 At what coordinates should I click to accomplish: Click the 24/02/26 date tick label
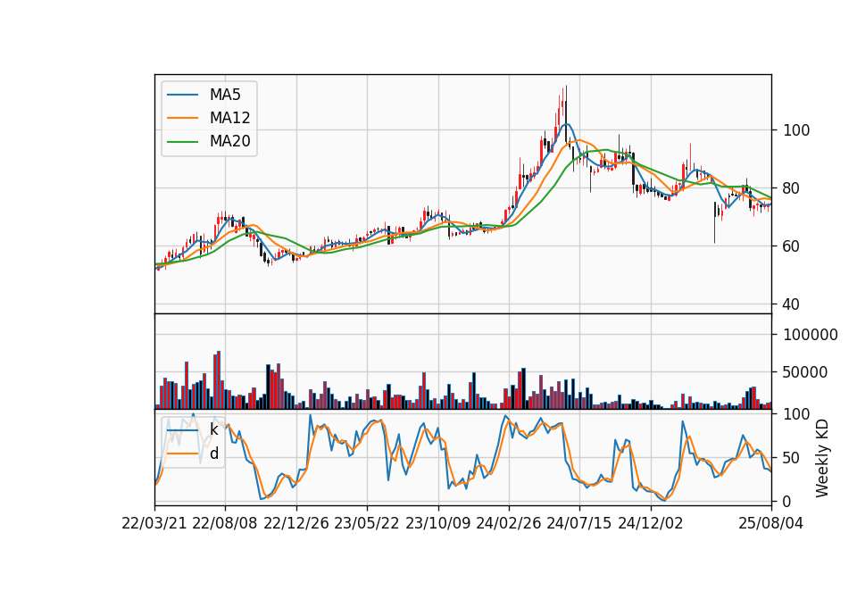[509, 523]
